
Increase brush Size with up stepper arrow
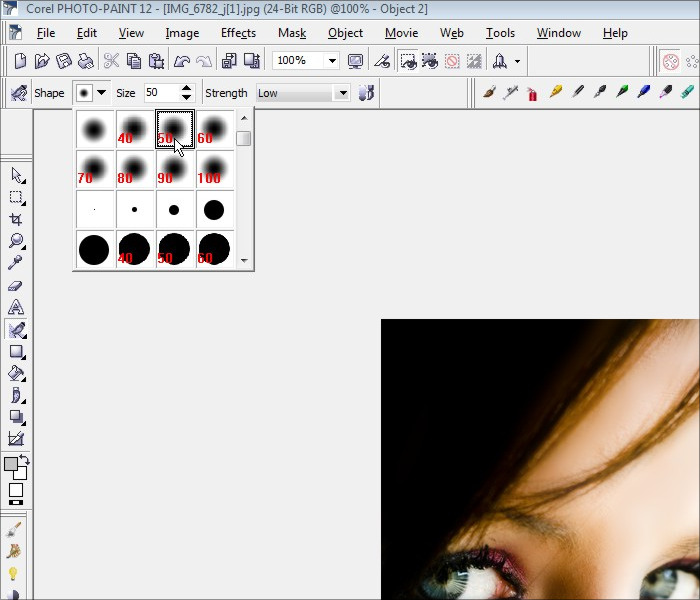(186, 88)
